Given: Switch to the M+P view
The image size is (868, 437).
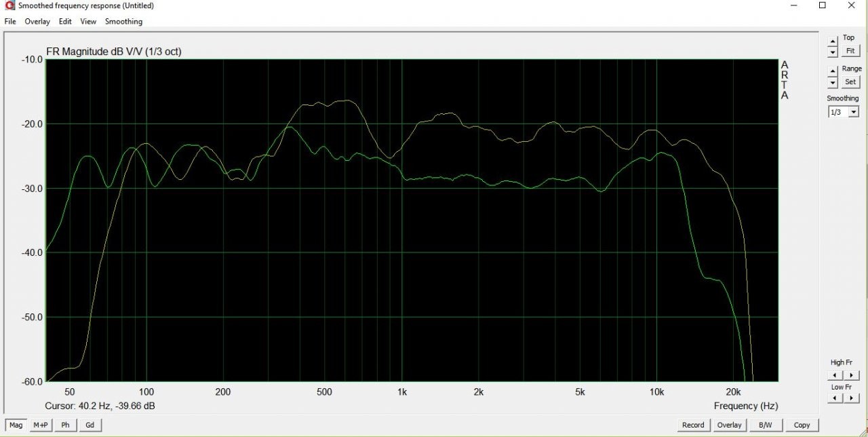Looking at the screenshot, I should (x=41, y=425).
